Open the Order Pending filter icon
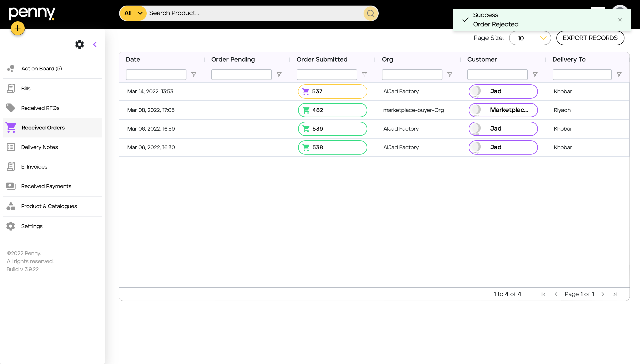 tap(279, 74)
